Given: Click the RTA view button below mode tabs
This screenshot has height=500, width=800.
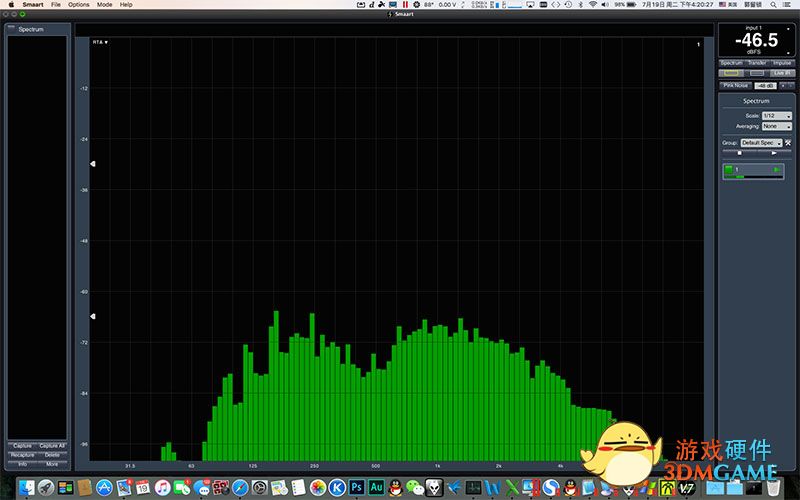Looking at the screenshot, I should (729, 73).
